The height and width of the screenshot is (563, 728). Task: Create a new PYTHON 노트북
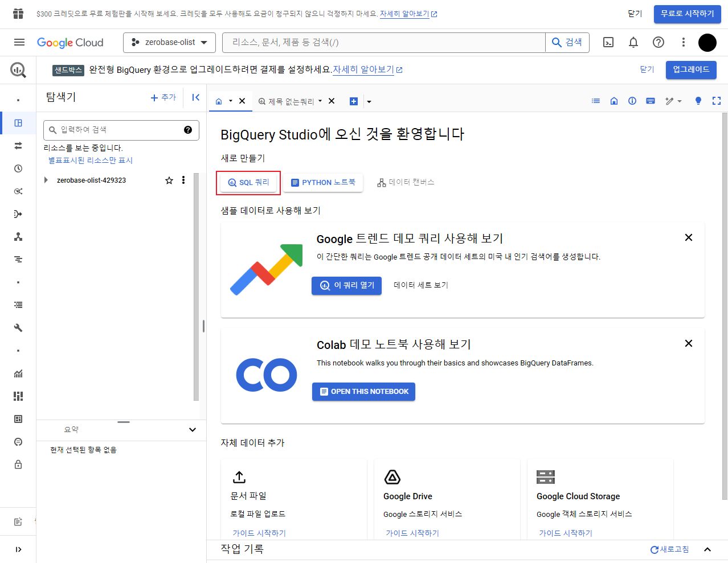323,183
